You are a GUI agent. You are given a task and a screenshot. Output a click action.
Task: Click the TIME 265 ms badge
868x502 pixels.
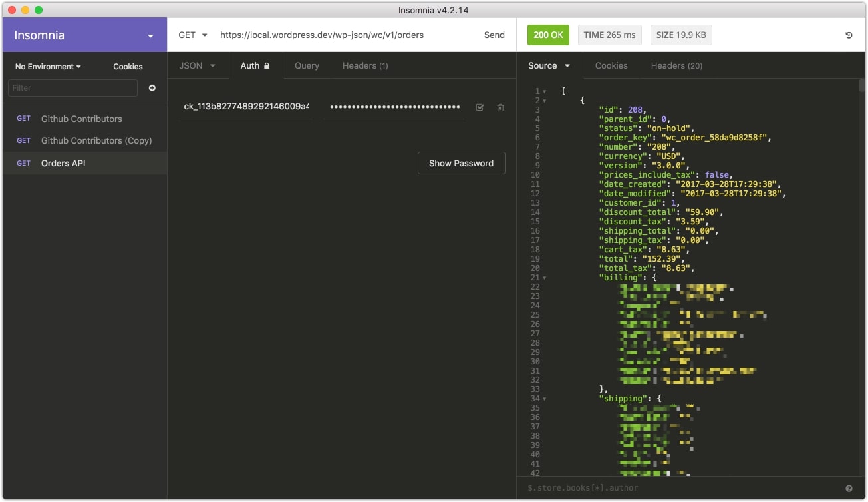click(x=609, y=35)
